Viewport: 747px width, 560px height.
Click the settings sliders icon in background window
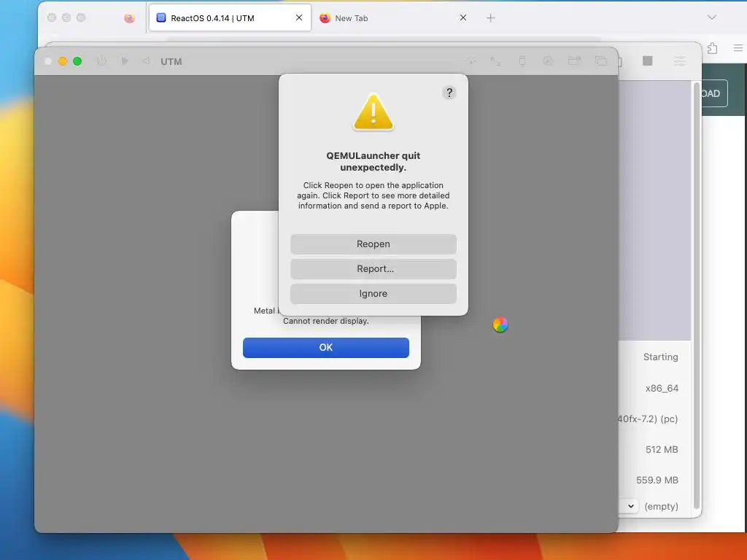(680, 61)
